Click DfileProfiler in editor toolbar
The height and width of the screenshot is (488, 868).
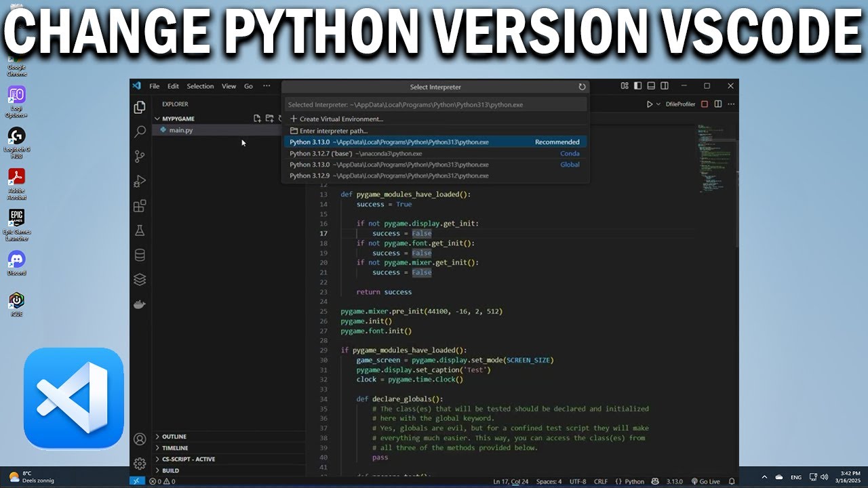coord(680,104)
